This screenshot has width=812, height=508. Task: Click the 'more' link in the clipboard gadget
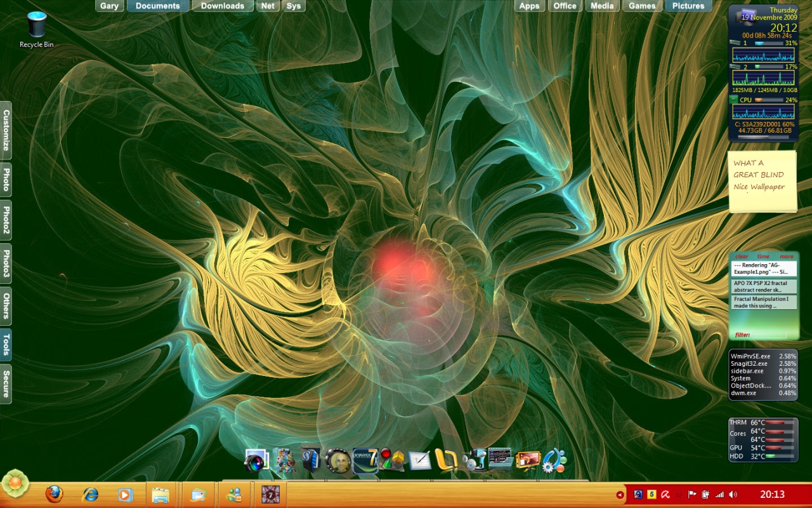[787, 257]
